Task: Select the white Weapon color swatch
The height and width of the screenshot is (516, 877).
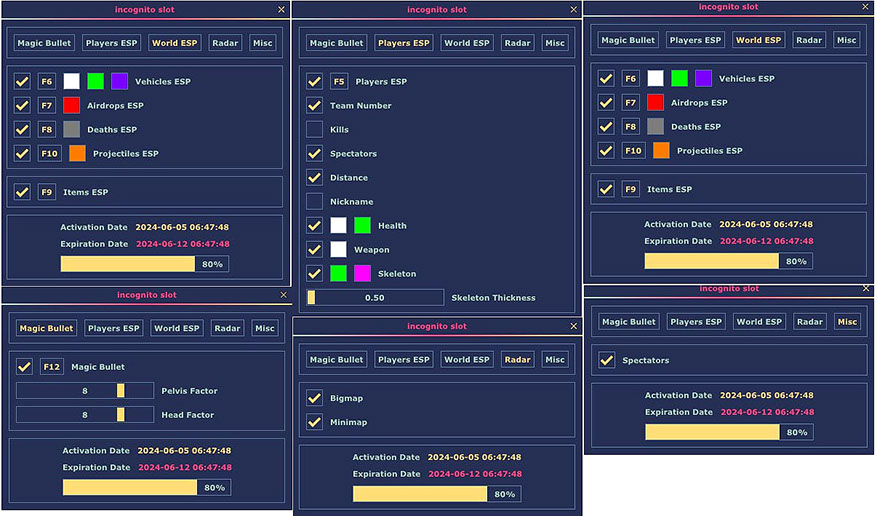Action: click(x=339, y=250)
